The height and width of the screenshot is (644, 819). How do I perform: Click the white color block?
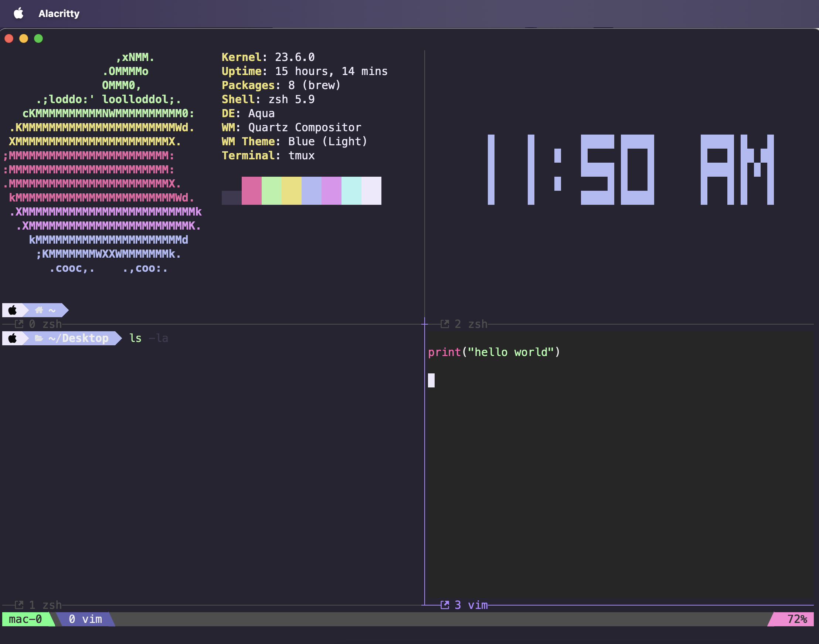pyautogui.click(x=371, y=191)
